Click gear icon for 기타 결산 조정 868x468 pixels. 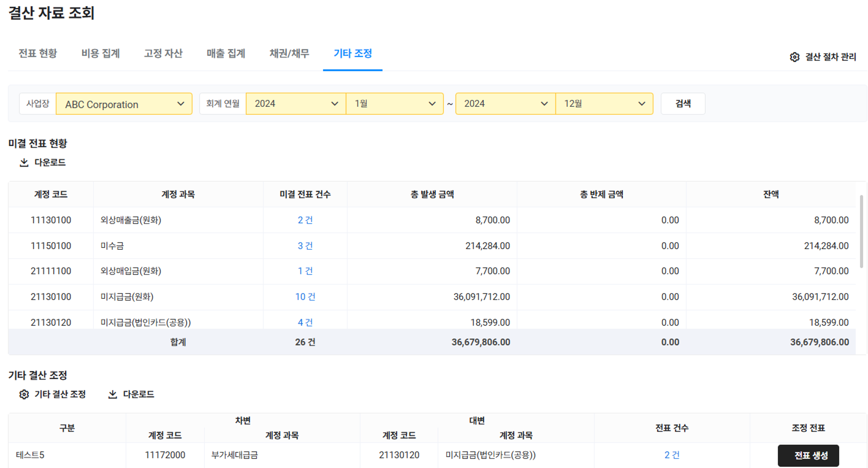[24, 394]
